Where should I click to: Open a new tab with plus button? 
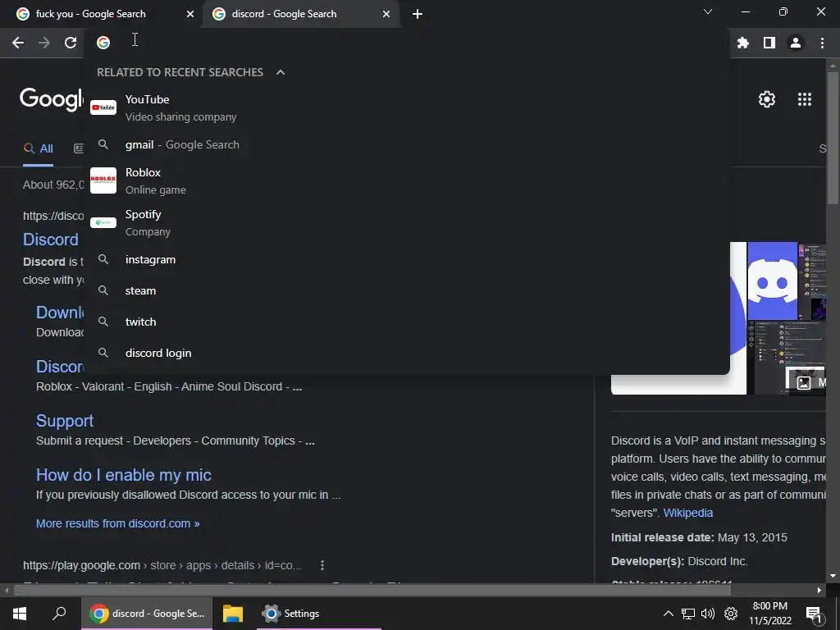pos(418,14)
